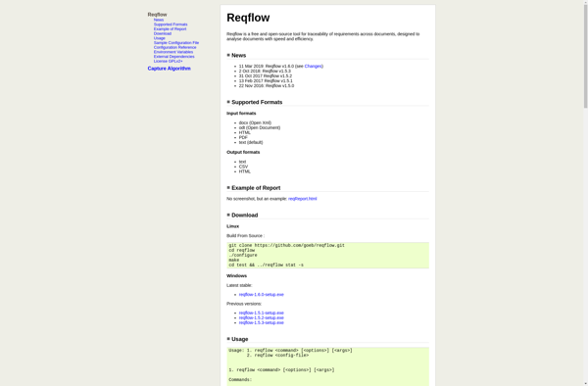Click the Reqflow title in the sidebar

[157, 15]
